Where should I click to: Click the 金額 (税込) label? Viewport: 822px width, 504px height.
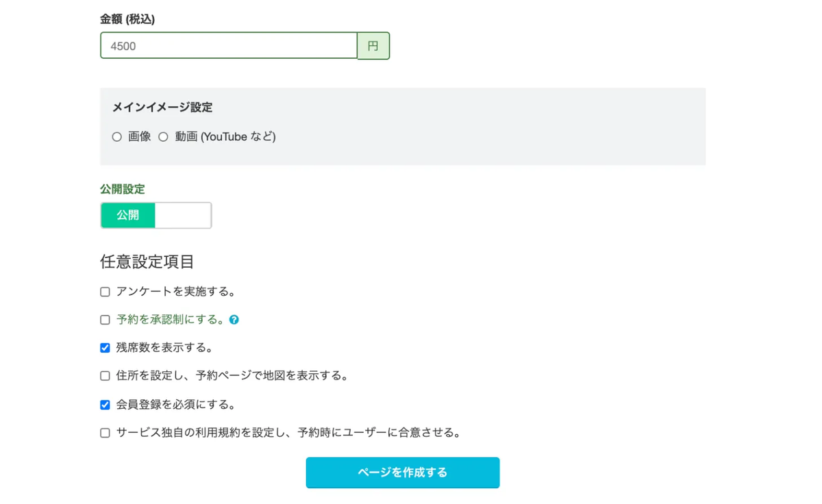[127, 19]
